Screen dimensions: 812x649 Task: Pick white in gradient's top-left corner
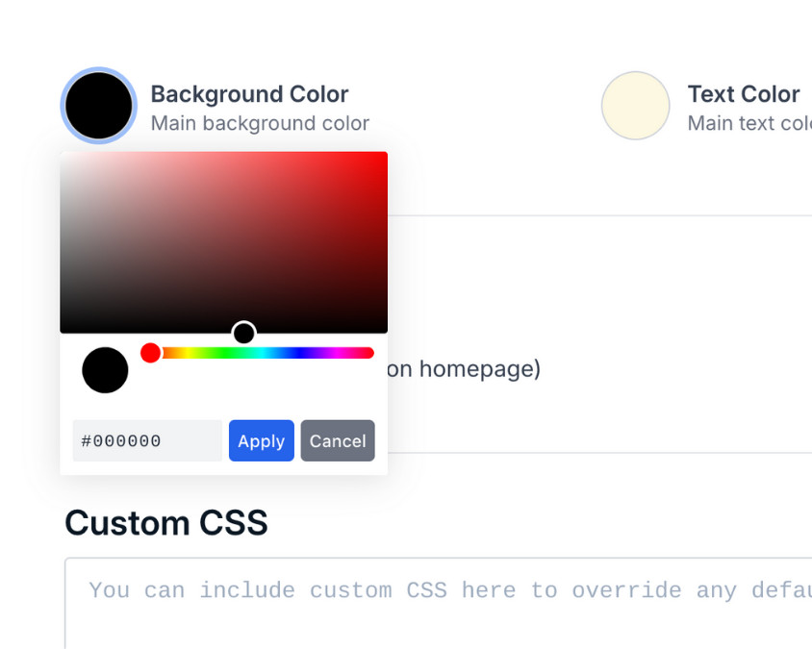(63, 154)
